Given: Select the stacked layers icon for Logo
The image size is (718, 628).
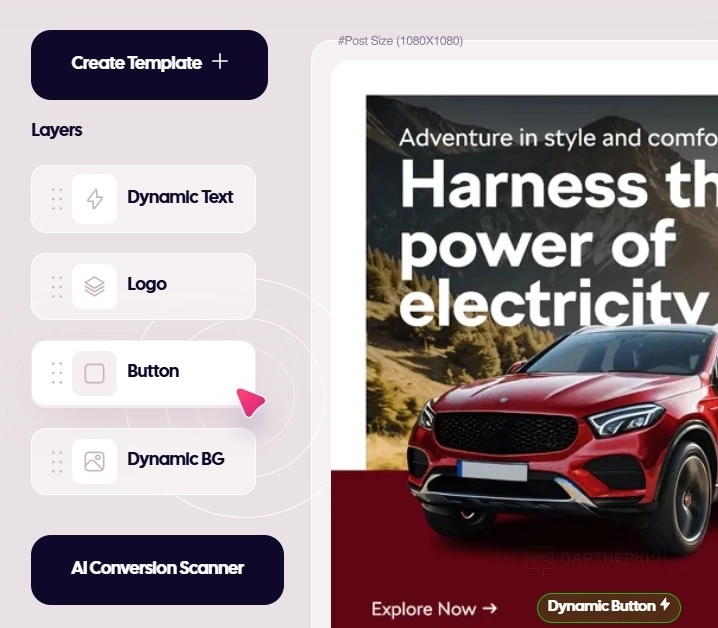Looking at the screenshot, I should point(95,286).
